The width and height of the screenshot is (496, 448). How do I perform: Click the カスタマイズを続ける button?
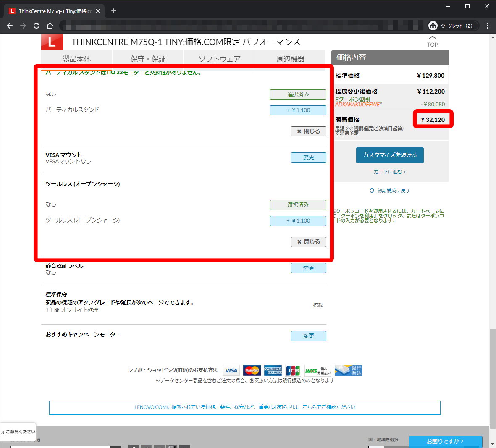[390, 155]
